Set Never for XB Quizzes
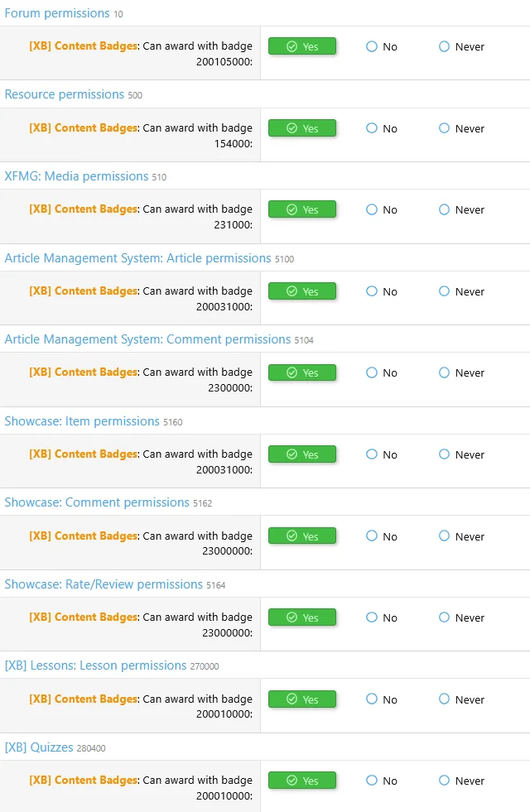 pos(461,781)
